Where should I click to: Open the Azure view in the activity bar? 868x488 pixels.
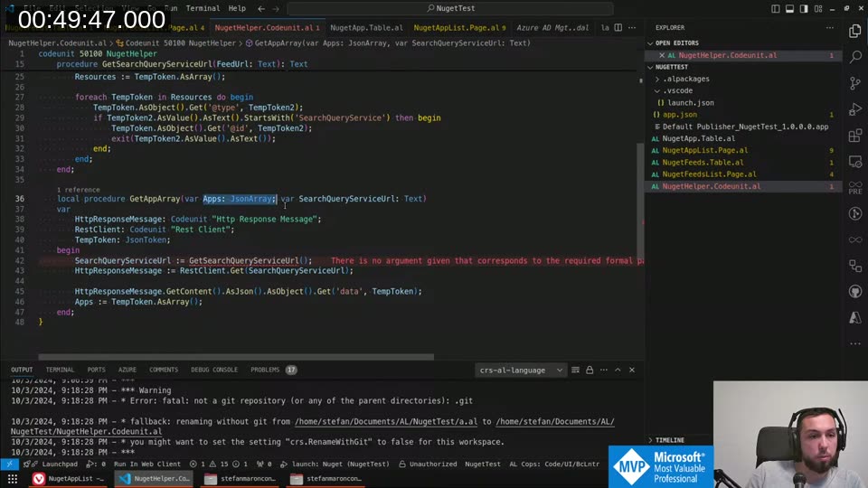pos(855,317)
